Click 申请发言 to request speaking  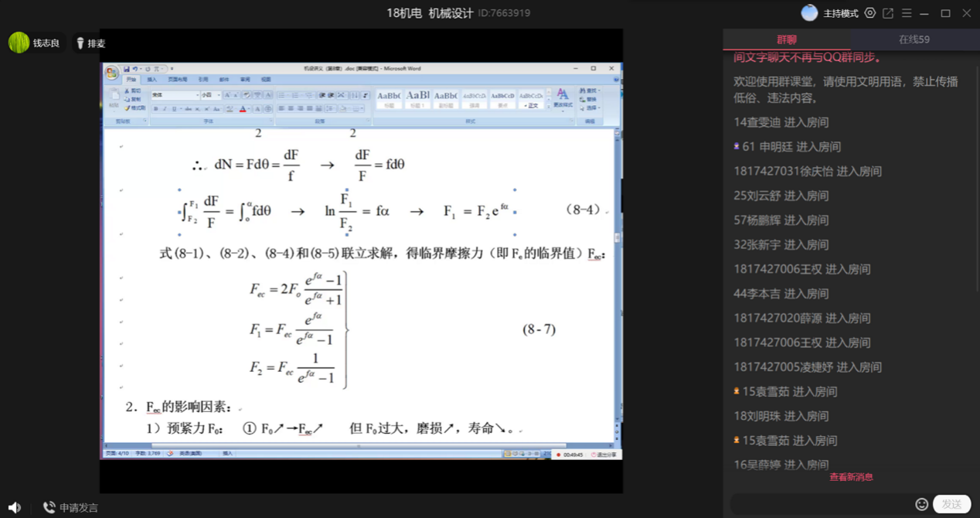click(x=70, y=507)
